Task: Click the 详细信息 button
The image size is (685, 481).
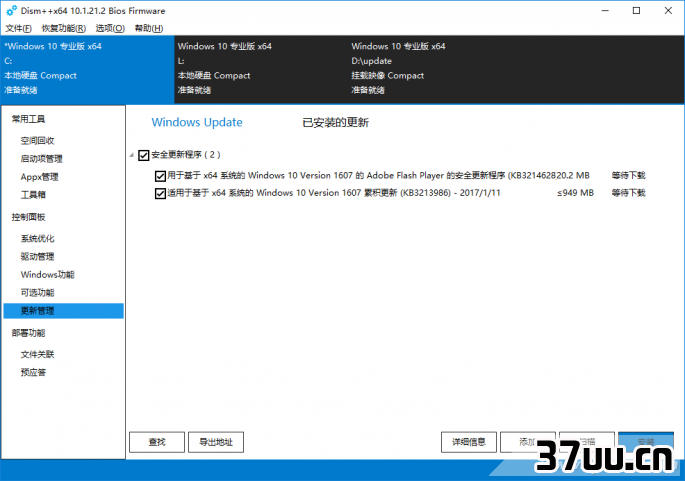Action: 469,442
